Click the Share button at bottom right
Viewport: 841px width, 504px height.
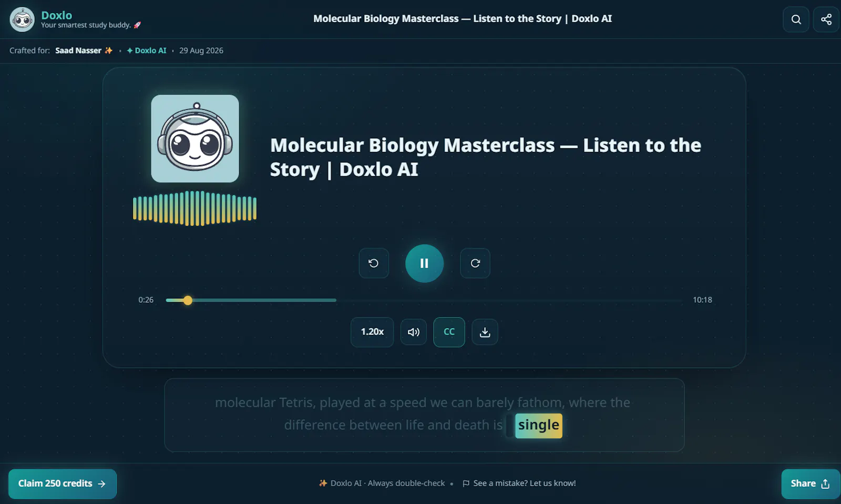click(811, 484)
